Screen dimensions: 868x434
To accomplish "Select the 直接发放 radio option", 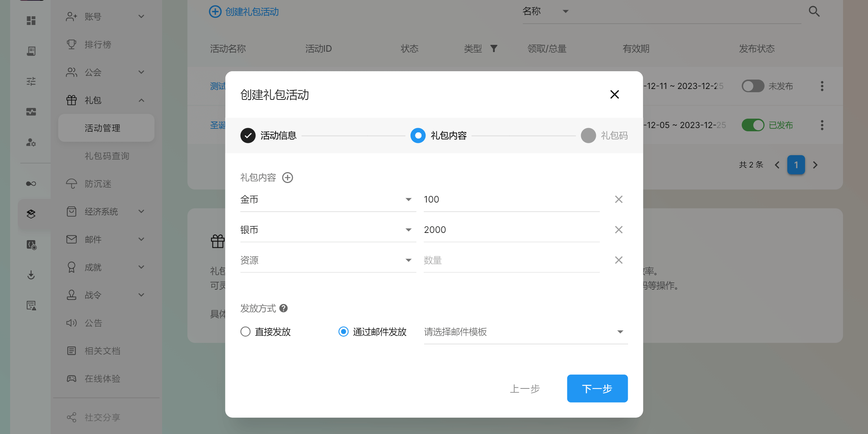I will [x=245, y=332].
